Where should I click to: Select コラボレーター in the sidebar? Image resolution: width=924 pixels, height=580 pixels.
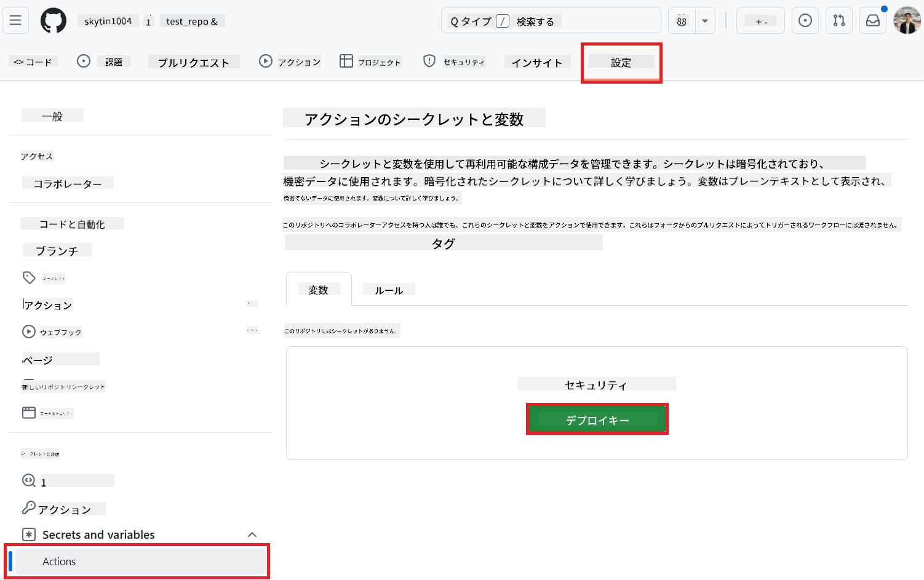[x=68, y=183]
